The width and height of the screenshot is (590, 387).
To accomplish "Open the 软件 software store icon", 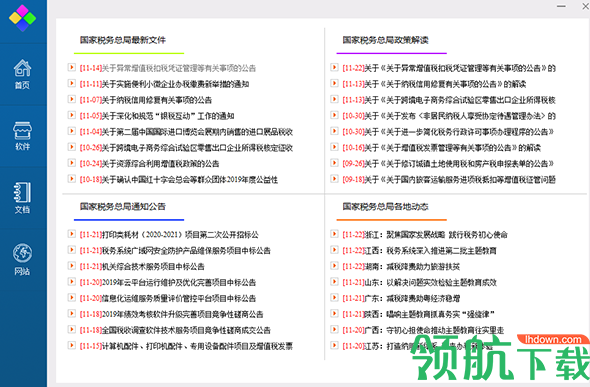I will [23, 136].
